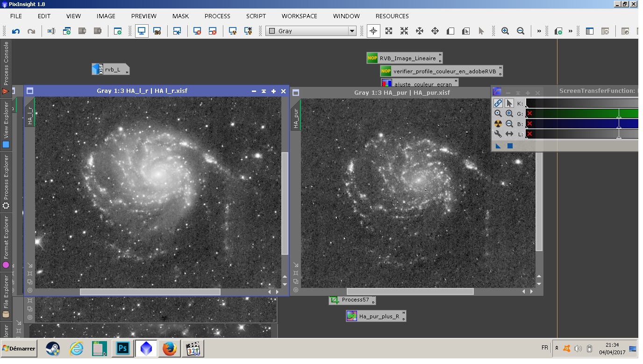Click the Démarrer start button
This screenshot has width=643, height=364.
pyautogui.click(x=19, y=349)
